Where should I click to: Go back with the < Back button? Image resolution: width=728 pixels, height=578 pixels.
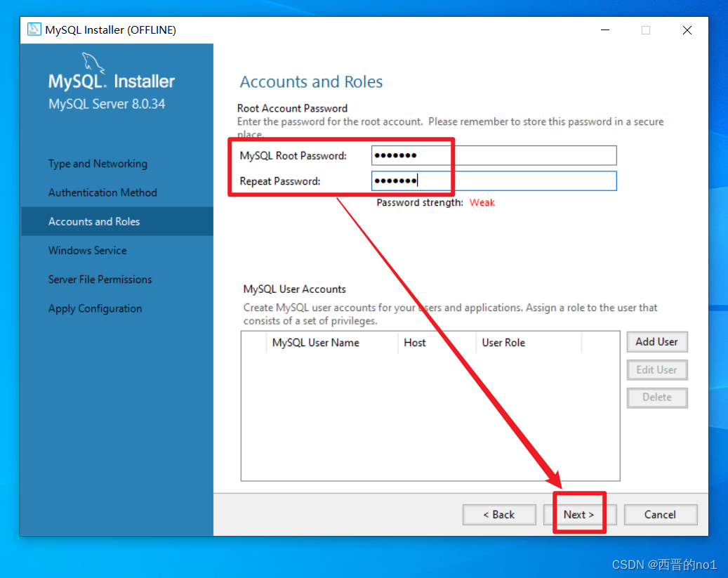[x=499, y=514]
